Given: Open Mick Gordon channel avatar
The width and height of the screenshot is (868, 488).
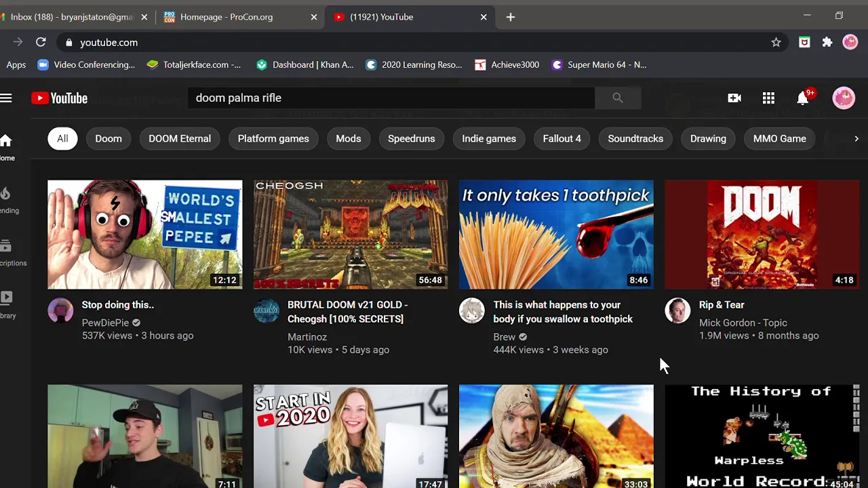Looking at the screenshot, I should 677,311.
